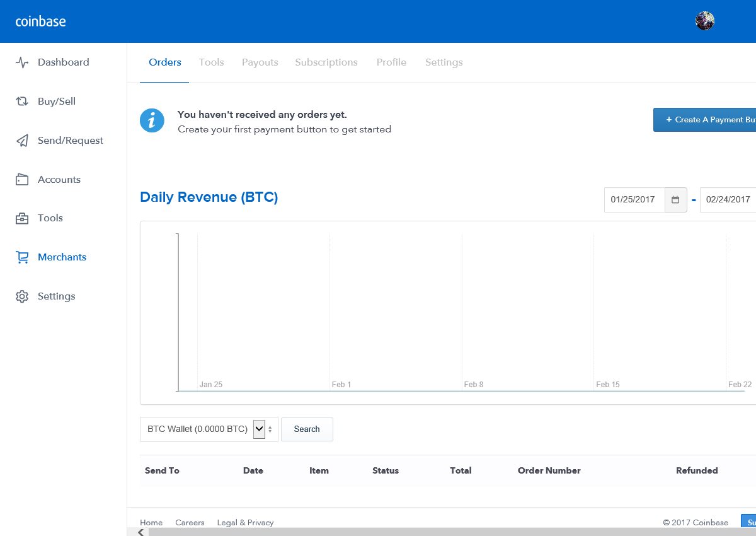Click the wallet selector stepper arrows
Image resolution: width=756 pixels, height=536 pixels.
click(x=270, y=429)
